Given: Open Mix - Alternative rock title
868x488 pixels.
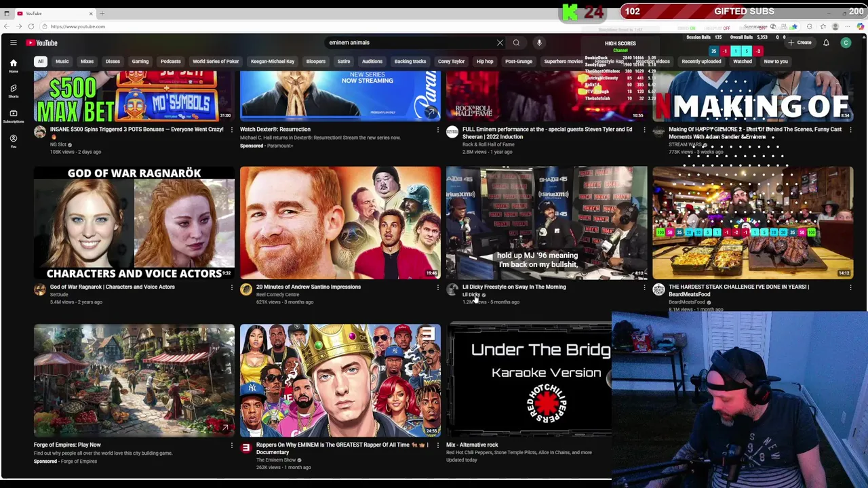Looking at the screenshot, I should click(x=472, y=445).
